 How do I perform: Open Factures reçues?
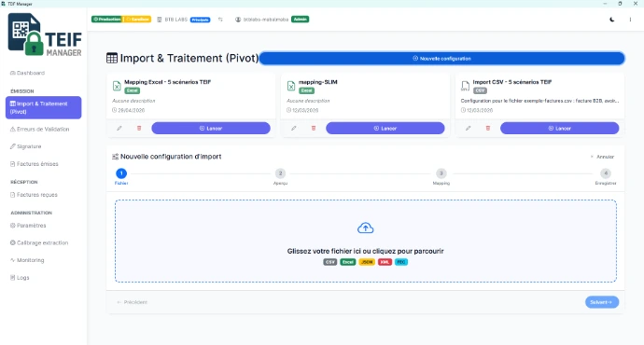coord(34,195)
